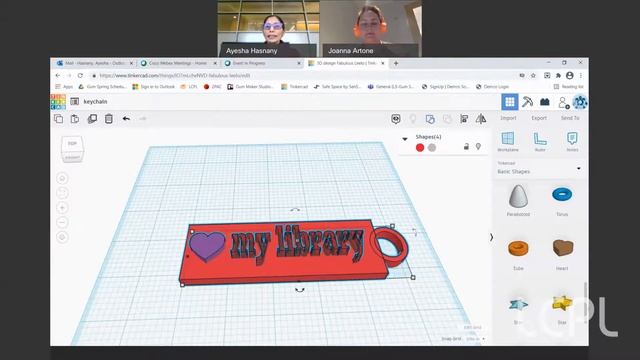Click the greyed Redo arrow
This screenshot has height=360, width=640.
click(x=142, y=119)
